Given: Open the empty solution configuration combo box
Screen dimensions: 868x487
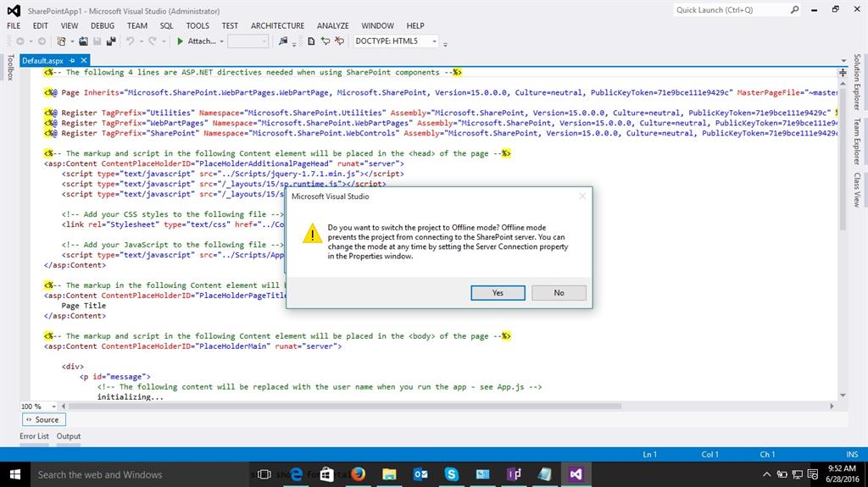Looking at the screenshot, I should 248,41.
